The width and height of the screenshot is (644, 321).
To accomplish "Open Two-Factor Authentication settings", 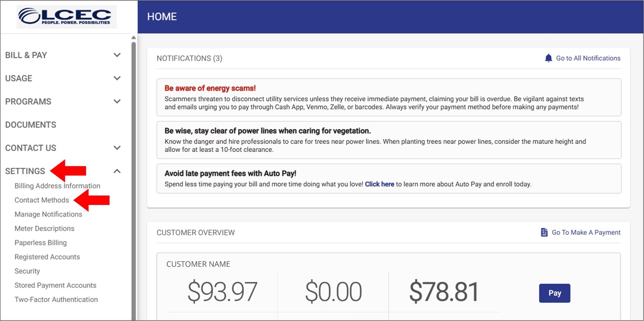I will point(56,300).
